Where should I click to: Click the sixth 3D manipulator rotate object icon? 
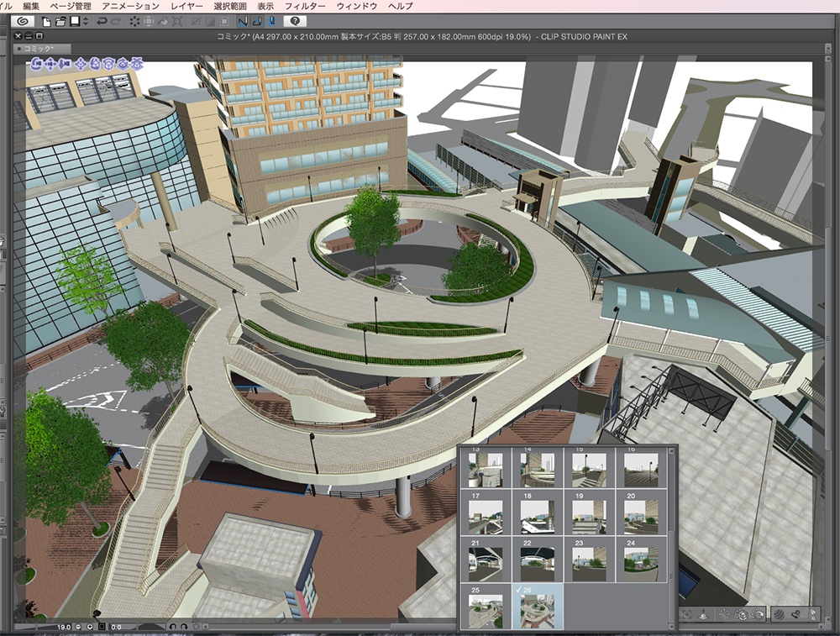click(x=108, y=65)
